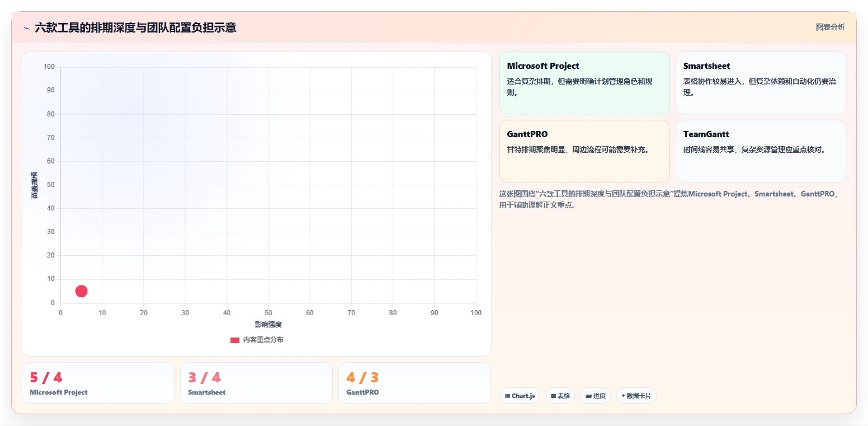This screenshot has width=868, height=426.
Task: Click the 数据卡片 chip star icon
Action: (x=623, y=396)
